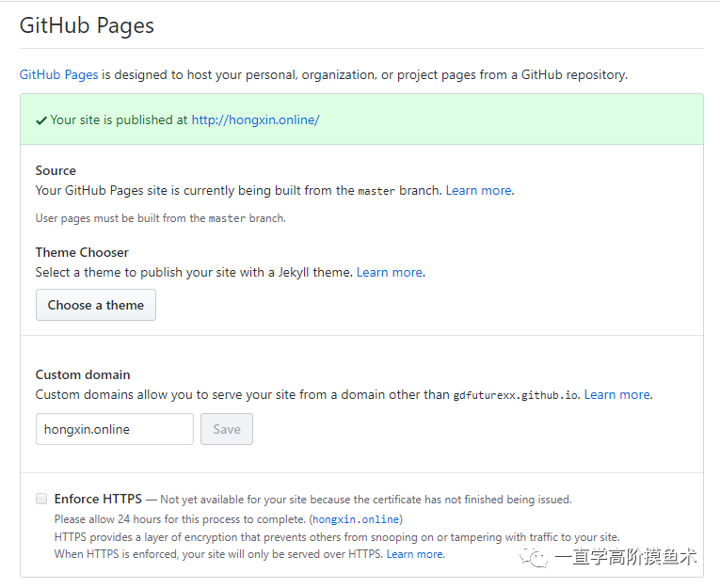
Task: Focus the custom domain input field
Action: pos(115,429)
